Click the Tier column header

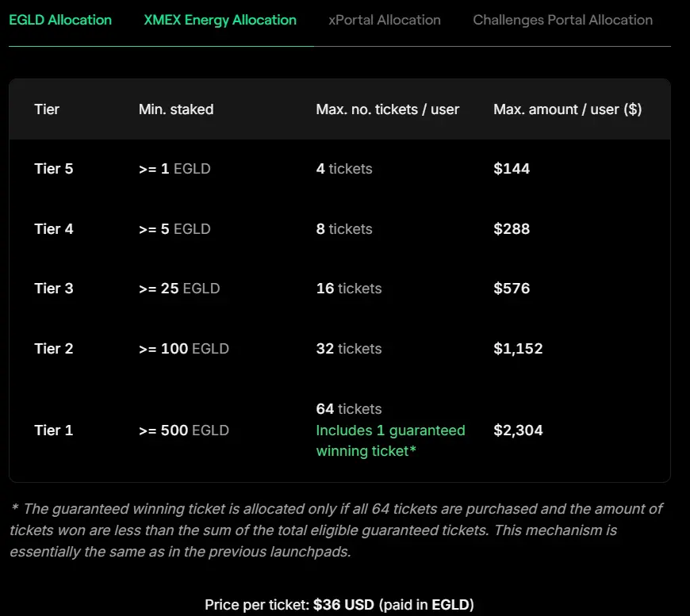[x=47, y=109]
